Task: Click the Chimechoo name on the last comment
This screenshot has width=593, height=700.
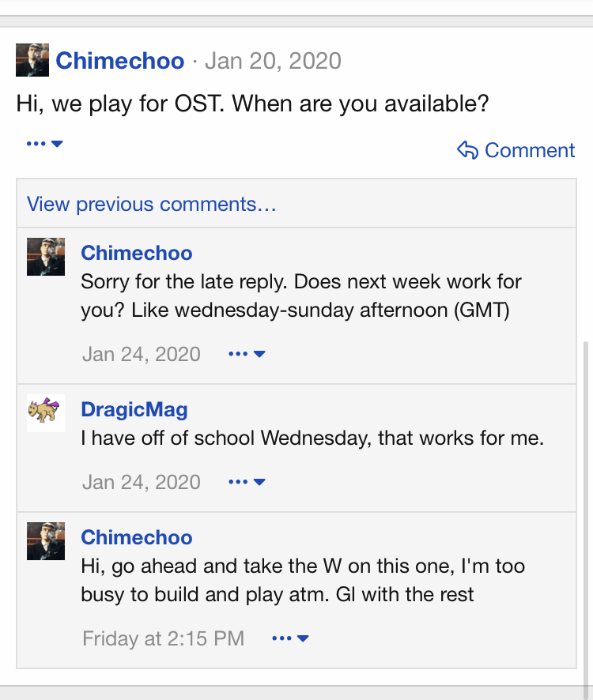Action: tap(137, 537)
